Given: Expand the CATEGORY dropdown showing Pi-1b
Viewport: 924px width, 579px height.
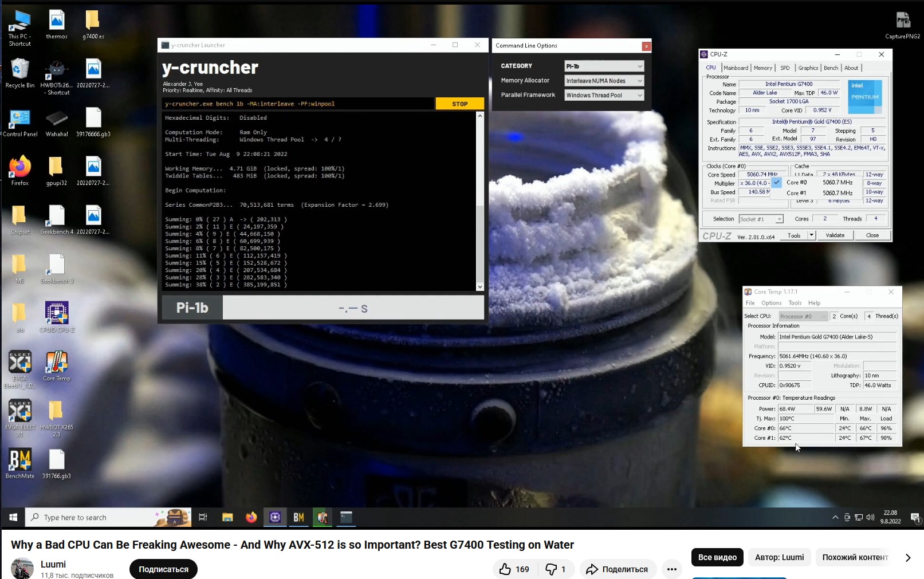Looking at the screenshot, I should coord(604,66).
